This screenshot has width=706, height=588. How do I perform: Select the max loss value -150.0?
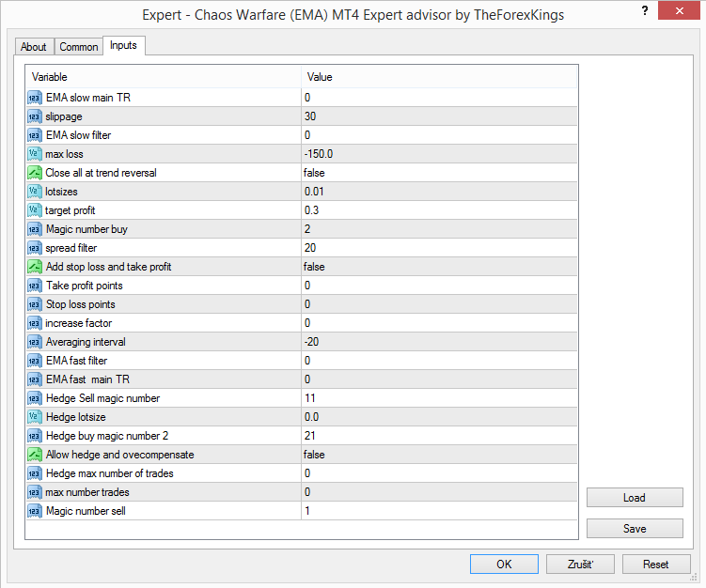click(x=319, y=154)
